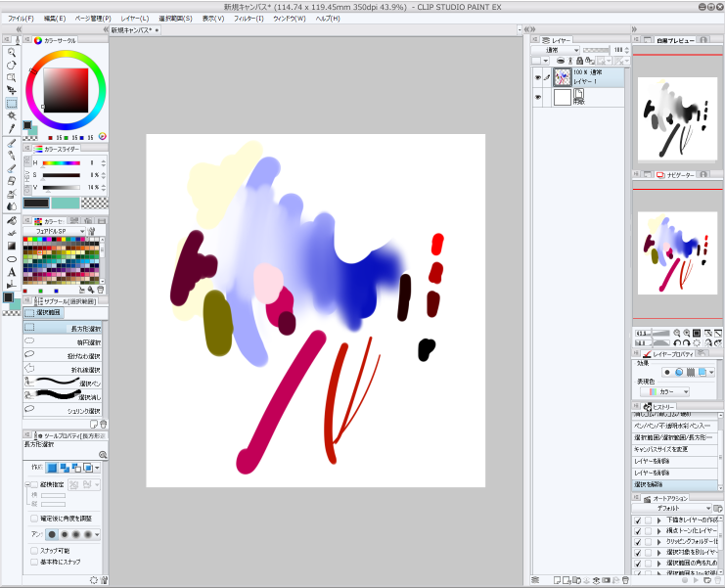Viewport: 725px width, 588px height.
Task: Select the Gradient tool
Action: (x=11, y=246)
